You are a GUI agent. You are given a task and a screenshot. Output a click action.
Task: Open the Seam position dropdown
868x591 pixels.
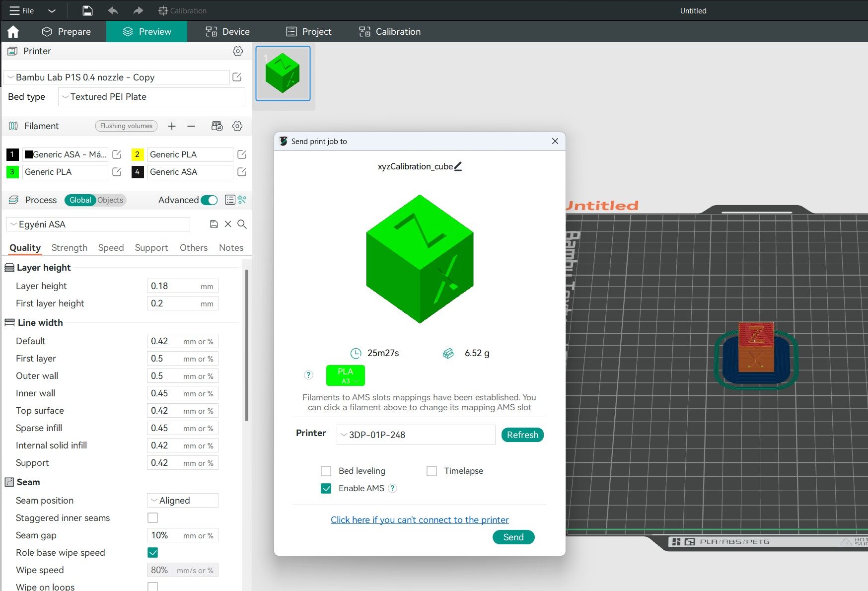tap(183, 501)
